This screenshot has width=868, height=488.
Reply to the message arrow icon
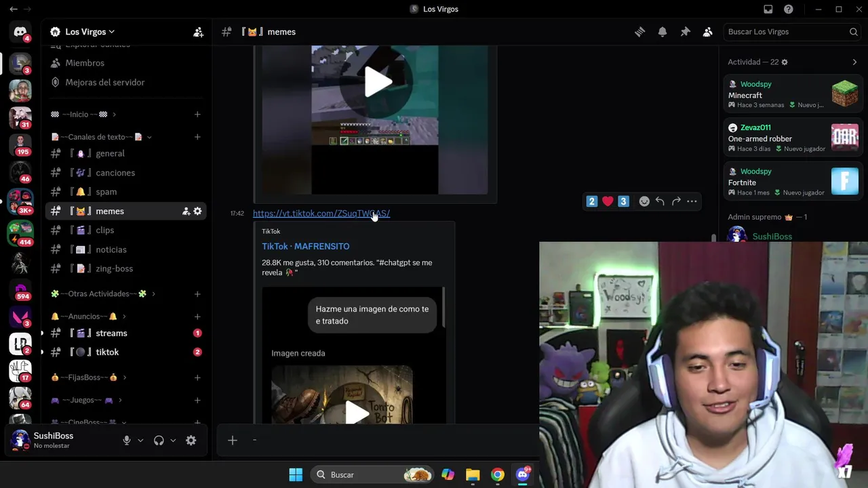[x=660, y=201]
